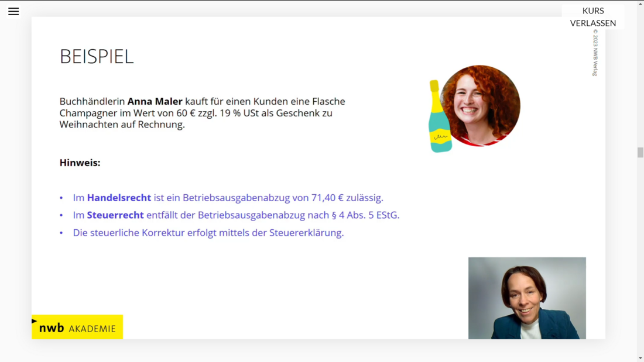Viewport: 644px width, 362px height.
Task: Open the hamburger navigation menu
Action: point(13,11)
